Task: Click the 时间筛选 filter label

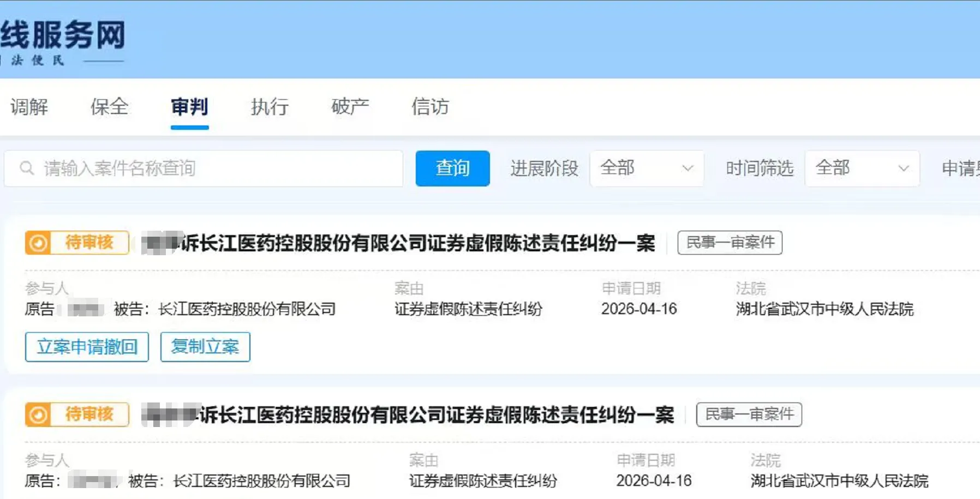Action: (x=760, y=169)
